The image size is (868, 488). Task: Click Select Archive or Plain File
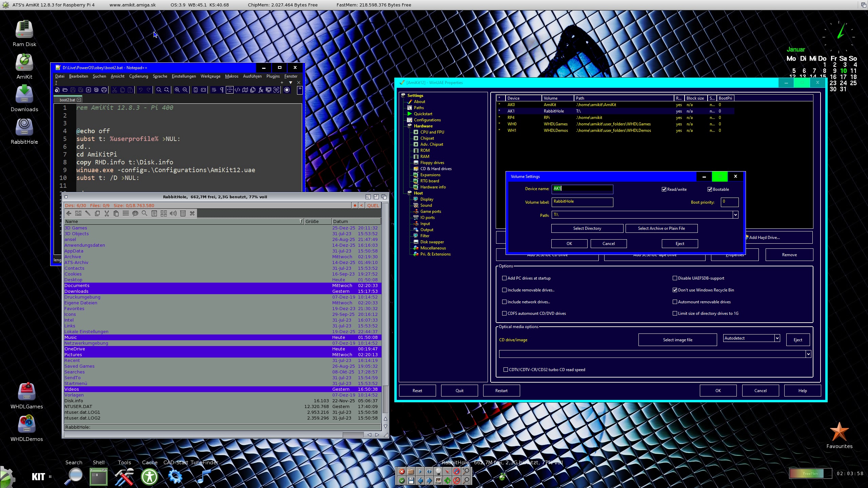coord(661,228)
